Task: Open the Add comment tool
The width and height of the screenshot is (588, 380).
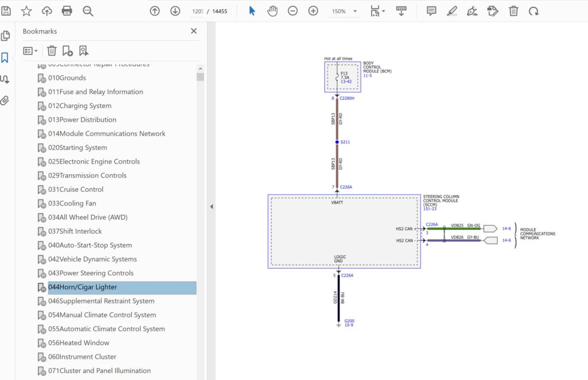Action: pyautogui.click(x=431, y=11)
